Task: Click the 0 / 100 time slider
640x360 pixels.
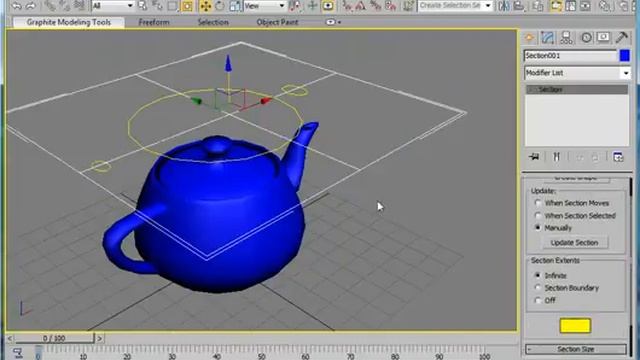Action: 54,338
